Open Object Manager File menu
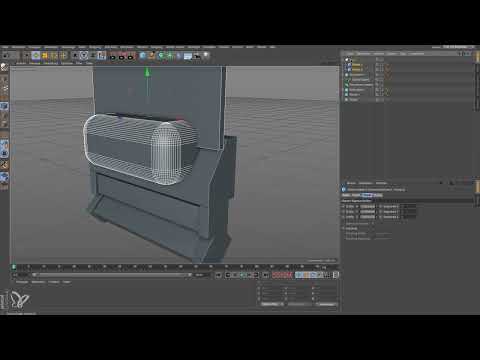Screen dimensions: 480x360 [x=349, y=53]
